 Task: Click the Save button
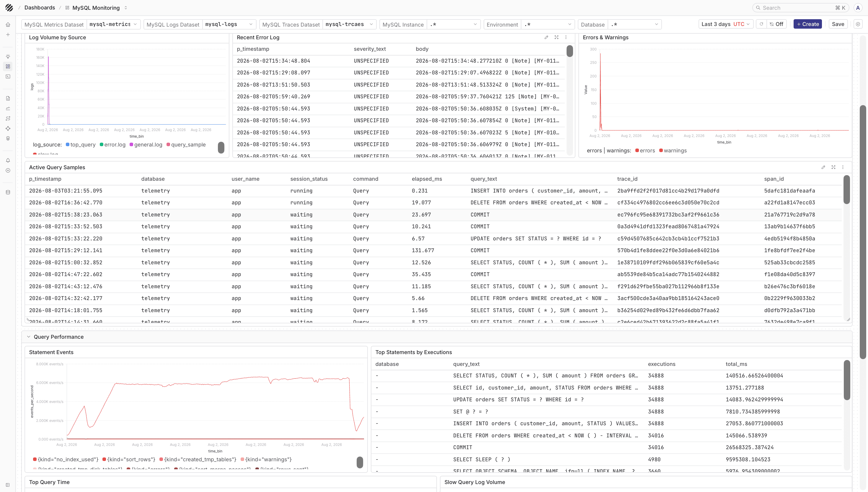[x=838, y=24]
